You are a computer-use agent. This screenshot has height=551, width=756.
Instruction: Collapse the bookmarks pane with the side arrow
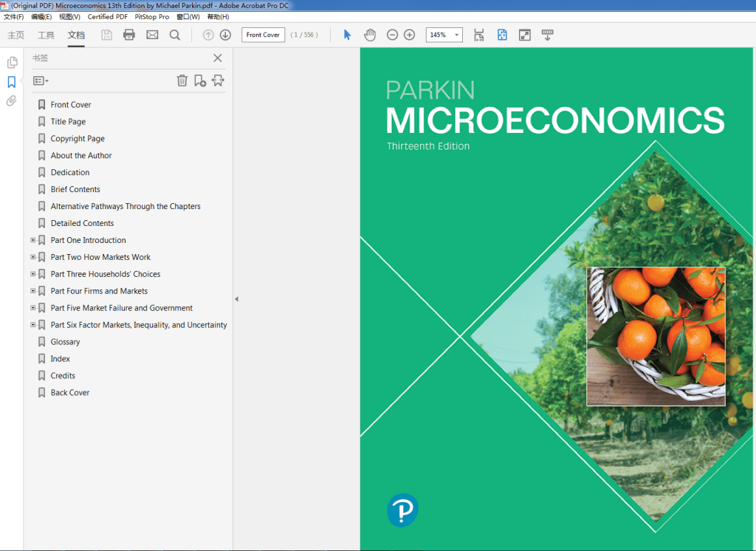[x=236, y=298]
